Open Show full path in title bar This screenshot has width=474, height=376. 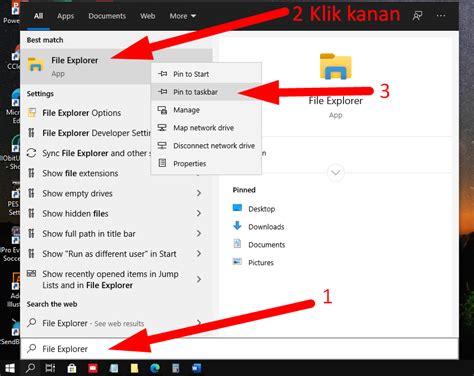[115, 234]
